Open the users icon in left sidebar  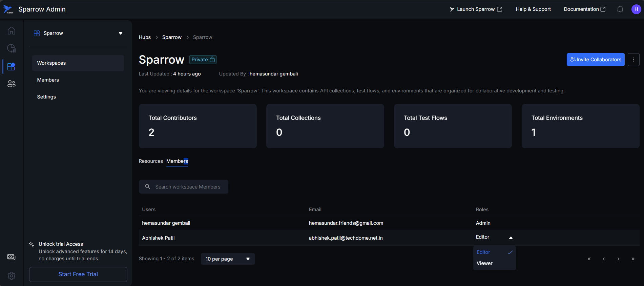[x=11, y=84]
